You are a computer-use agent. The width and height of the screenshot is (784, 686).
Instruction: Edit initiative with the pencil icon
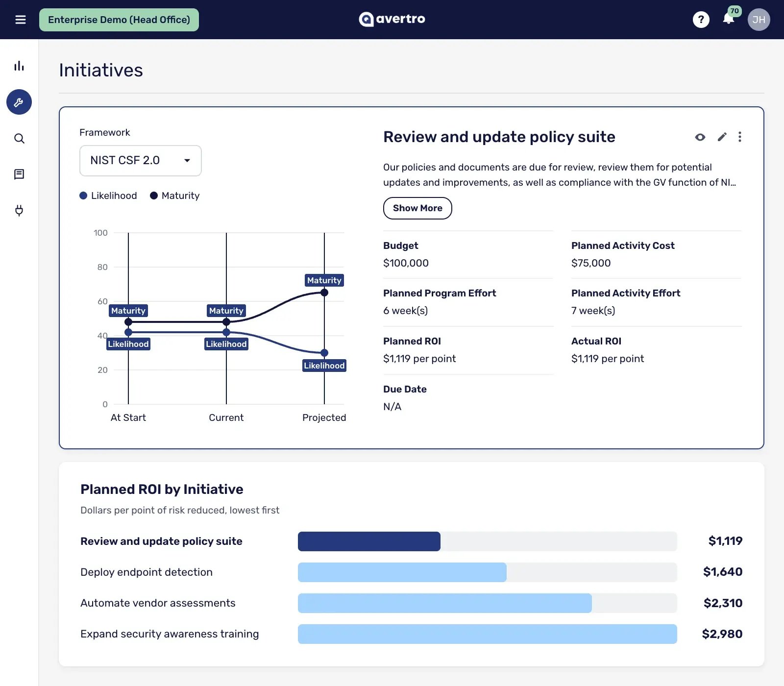coord(722,137)
